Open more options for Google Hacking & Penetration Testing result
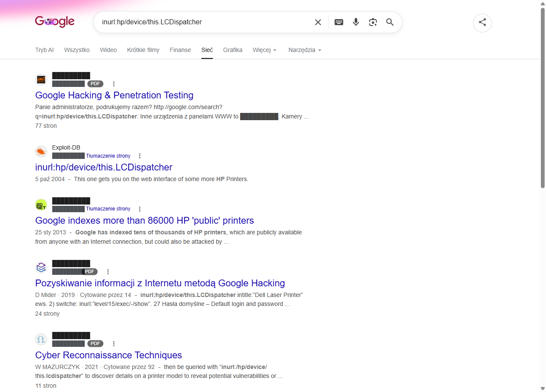This screenshot has height=392, width=546. point(113,84)
